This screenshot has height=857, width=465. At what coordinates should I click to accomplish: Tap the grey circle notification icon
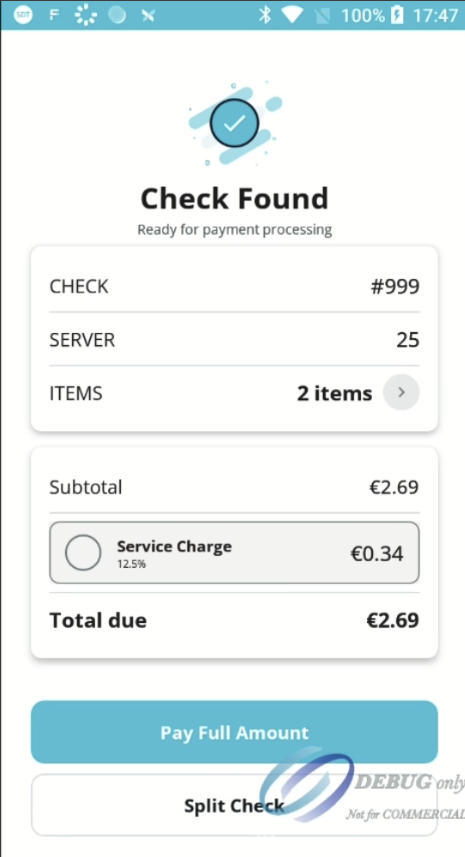tap(117, 15)
